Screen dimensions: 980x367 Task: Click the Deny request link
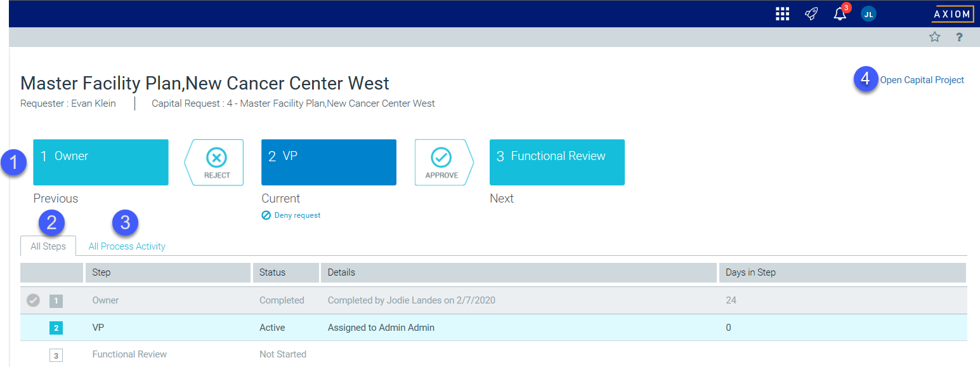coord(297,215)
